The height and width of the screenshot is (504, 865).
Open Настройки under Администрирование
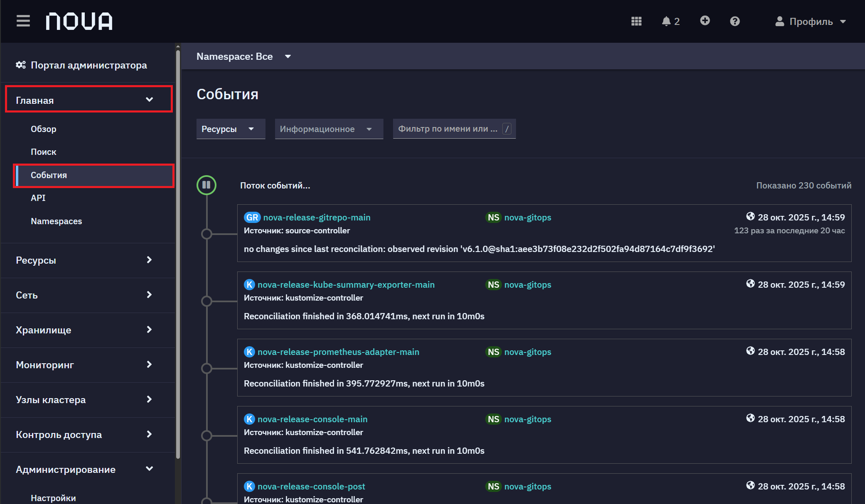pyautogui.click(x=53, y=498)
